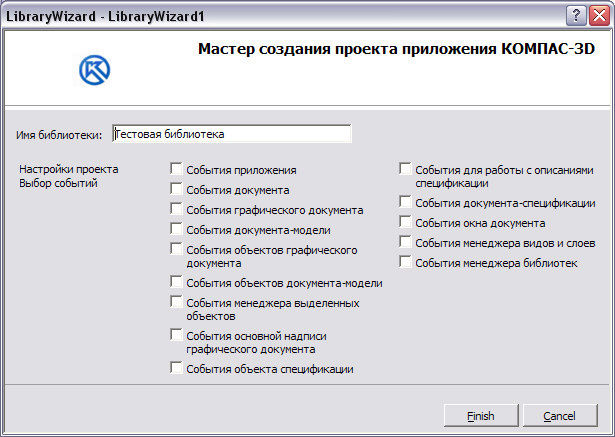Close the LibraryWizard dialog
This screenshot has height=437, width=615.
[600, 16]
